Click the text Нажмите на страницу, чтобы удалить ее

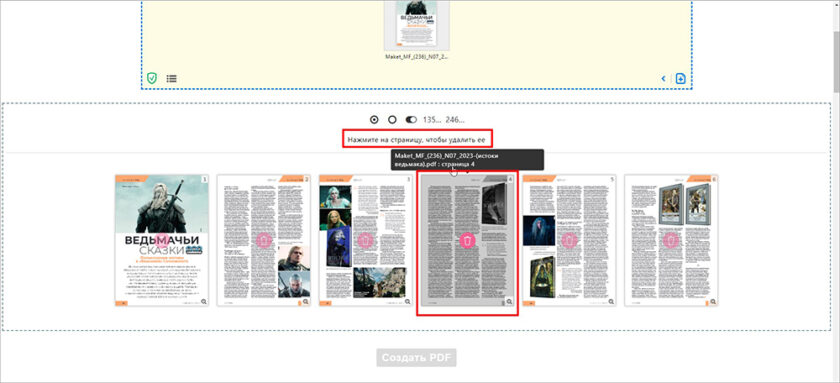click(417, 140)
